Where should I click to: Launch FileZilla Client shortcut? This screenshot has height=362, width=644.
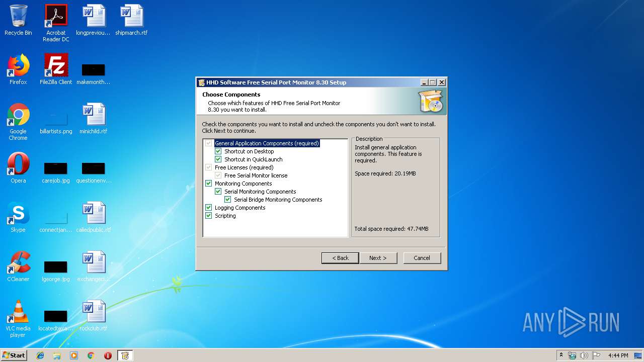tap(56, 69)
